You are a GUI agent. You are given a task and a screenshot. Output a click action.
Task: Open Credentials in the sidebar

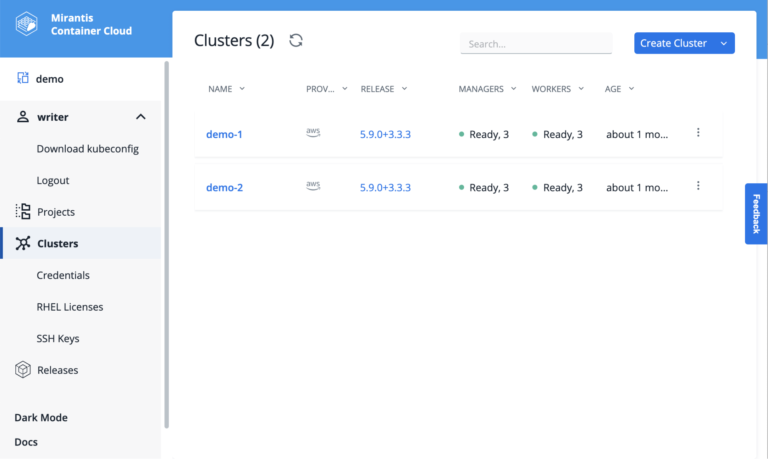click(x=63, y=275)
